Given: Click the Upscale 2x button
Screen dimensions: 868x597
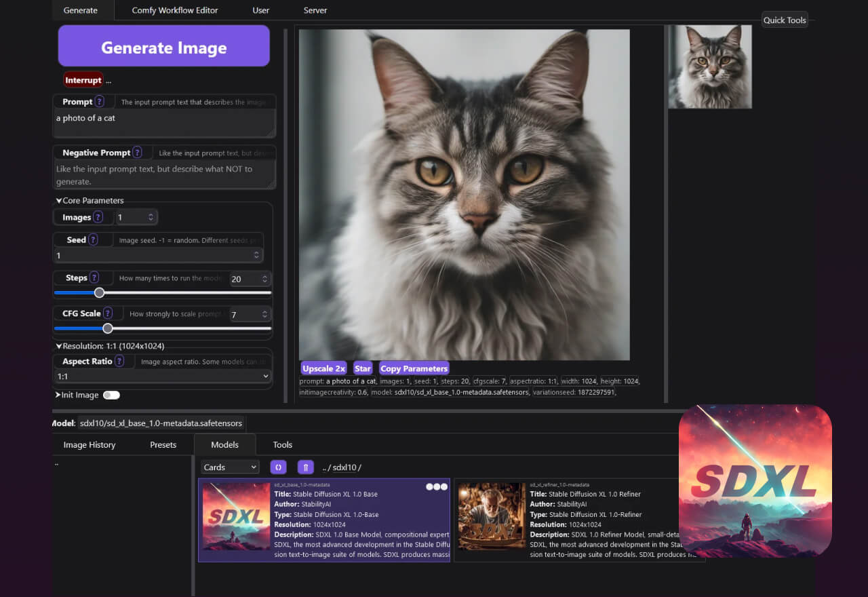Looking at the screenshot, I should [x=323, y=368].
